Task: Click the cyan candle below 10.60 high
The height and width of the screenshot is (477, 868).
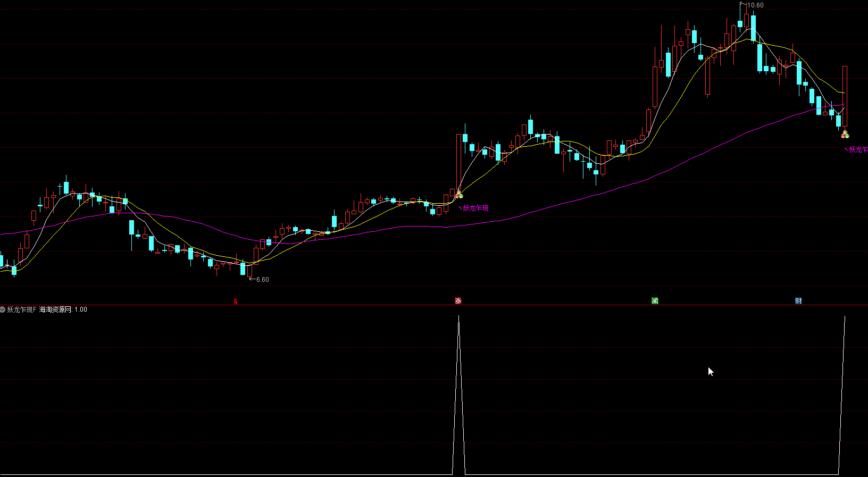Action: (753, 28)
